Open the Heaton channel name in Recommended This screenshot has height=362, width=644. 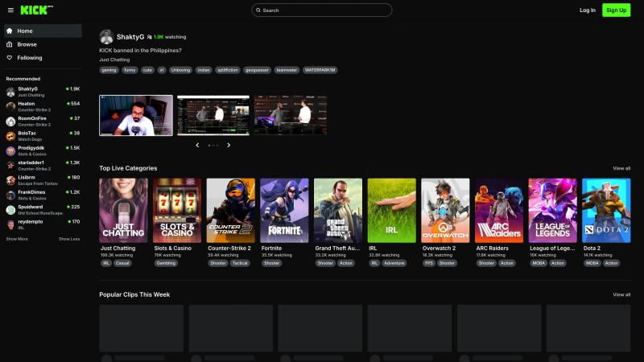click(x=27, y=104)
